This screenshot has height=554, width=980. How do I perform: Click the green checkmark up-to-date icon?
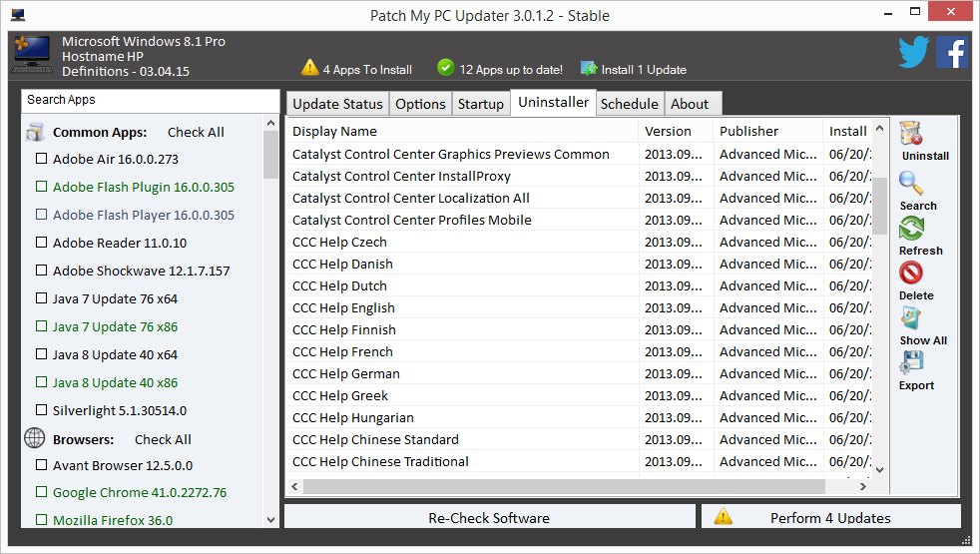446,68
